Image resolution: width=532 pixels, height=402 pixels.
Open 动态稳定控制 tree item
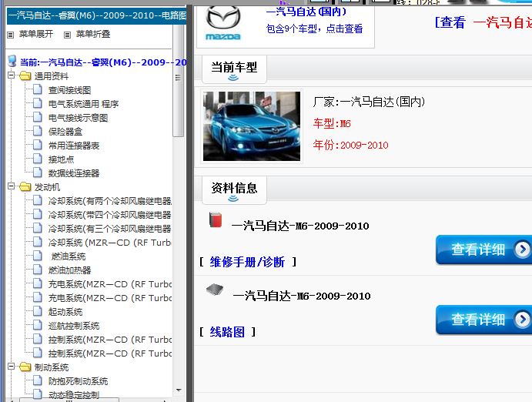[74, 395]
